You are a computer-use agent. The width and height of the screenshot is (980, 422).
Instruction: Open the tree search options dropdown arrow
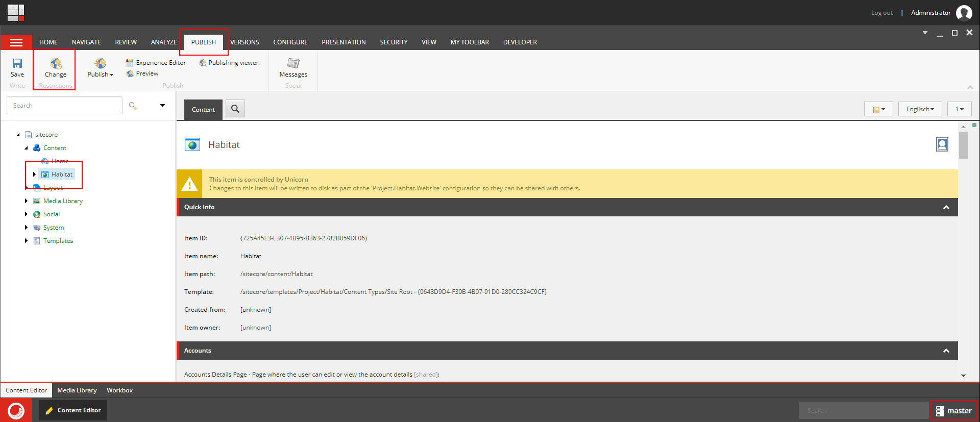[x=162, y=106]
